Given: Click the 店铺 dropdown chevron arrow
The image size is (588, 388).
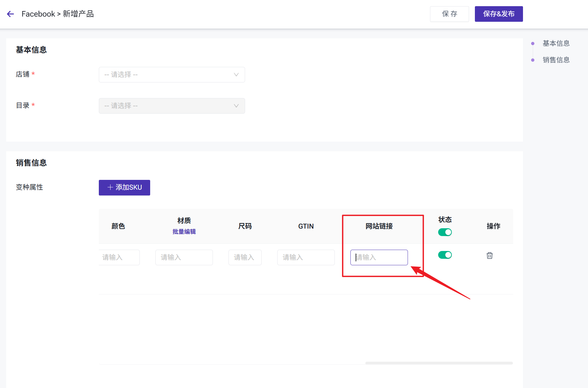Looking at the screenshot, I should 236,75.
